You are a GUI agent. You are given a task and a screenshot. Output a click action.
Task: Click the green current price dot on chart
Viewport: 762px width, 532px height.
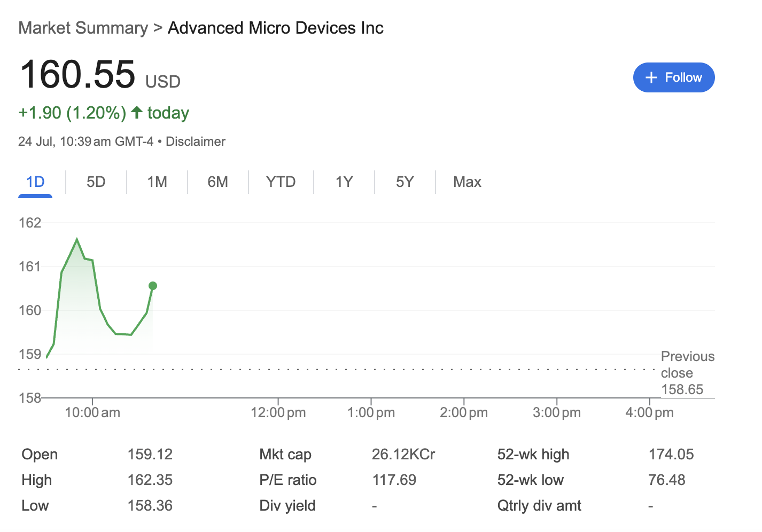coord(153,286)
